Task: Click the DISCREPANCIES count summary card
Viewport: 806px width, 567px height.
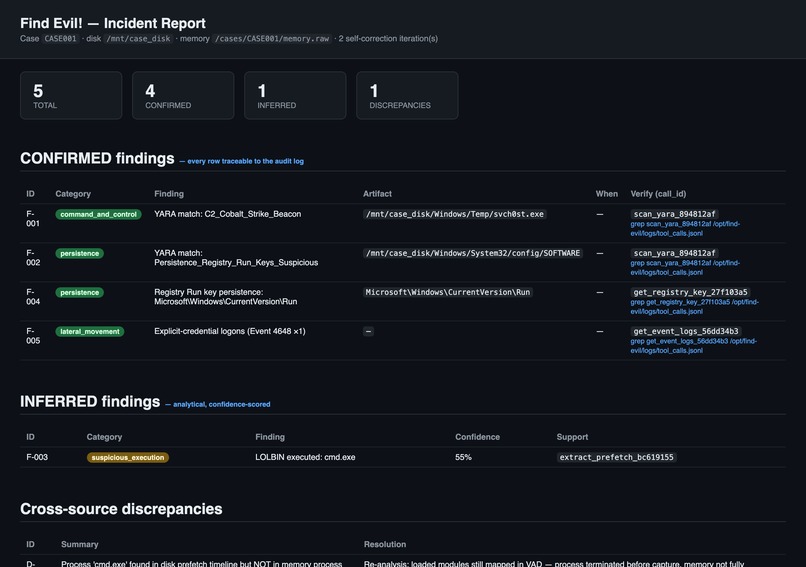Action: pyautogui.click(x=407, y=96)
